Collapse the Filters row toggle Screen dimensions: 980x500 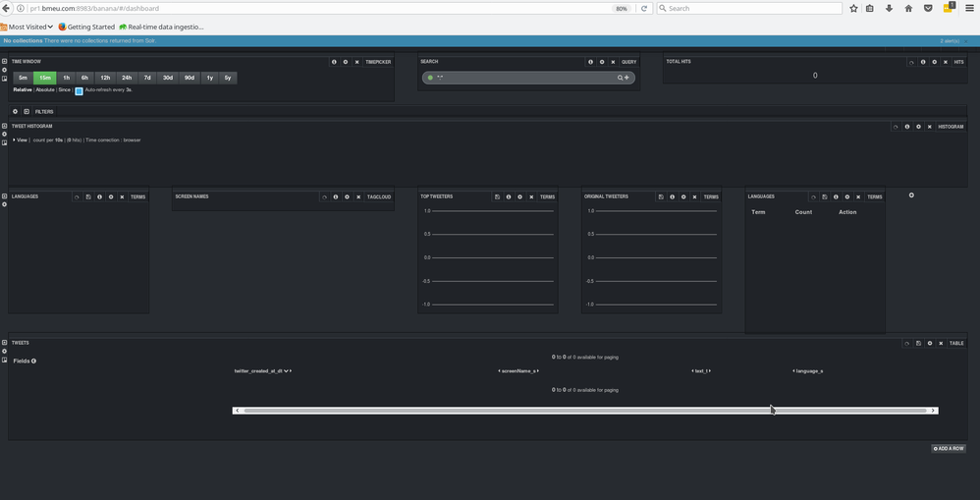(x=27, y=111)
